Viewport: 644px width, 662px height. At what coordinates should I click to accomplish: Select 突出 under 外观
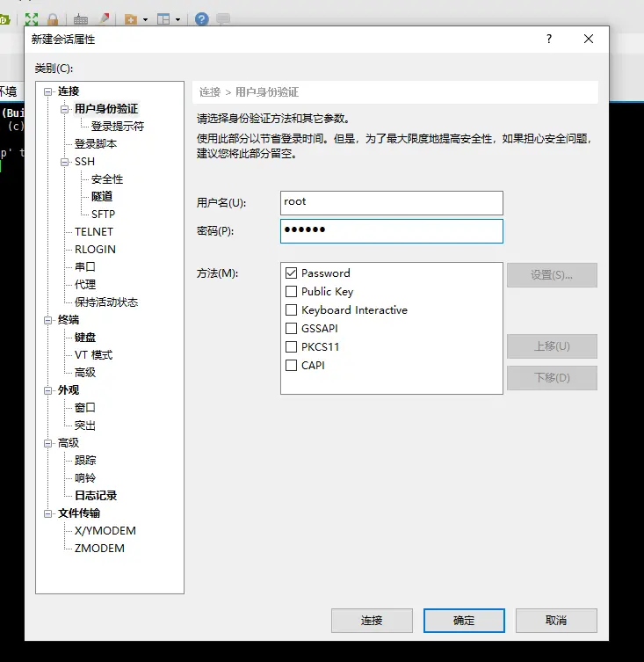click(85, 426)
